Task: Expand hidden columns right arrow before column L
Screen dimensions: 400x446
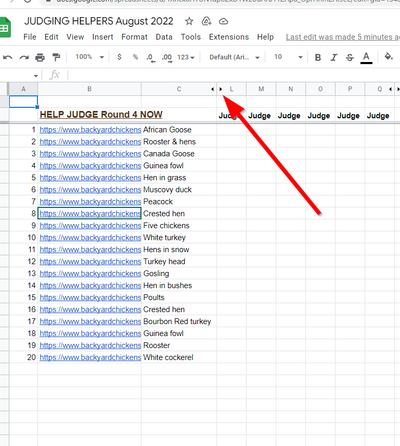Action: [221, 89]
